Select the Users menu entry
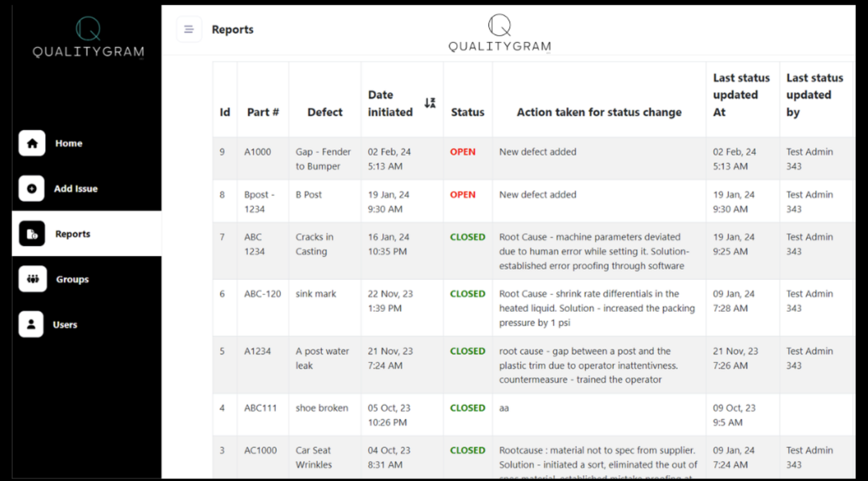The width and height of the screenshot is (868, 481). coord(65,324)
